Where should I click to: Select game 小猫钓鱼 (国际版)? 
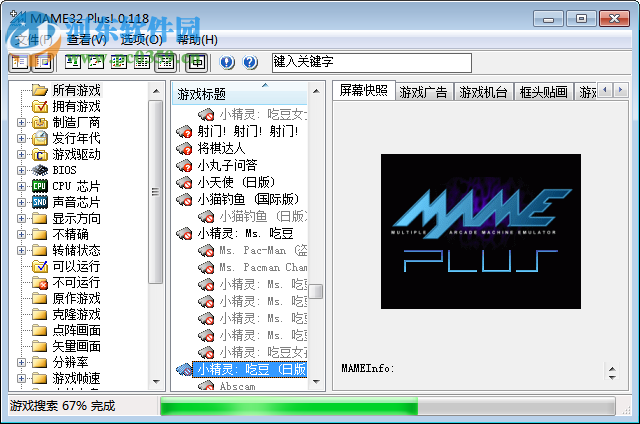click(249, 200)
